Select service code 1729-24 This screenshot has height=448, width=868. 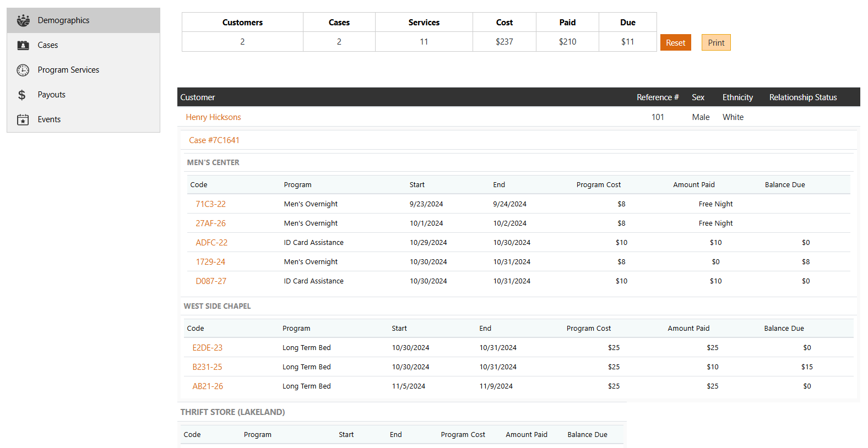tap(210, 262)
